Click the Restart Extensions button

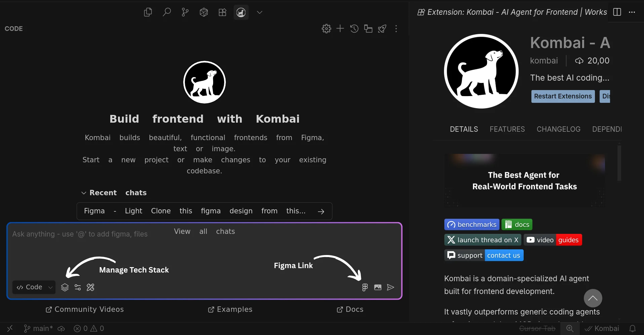[x=562, y=96]
